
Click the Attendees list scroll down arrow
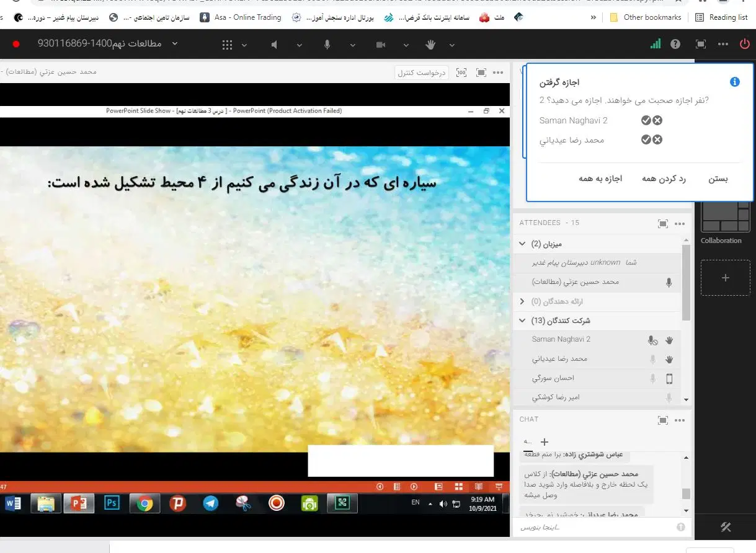pos(686,400)
